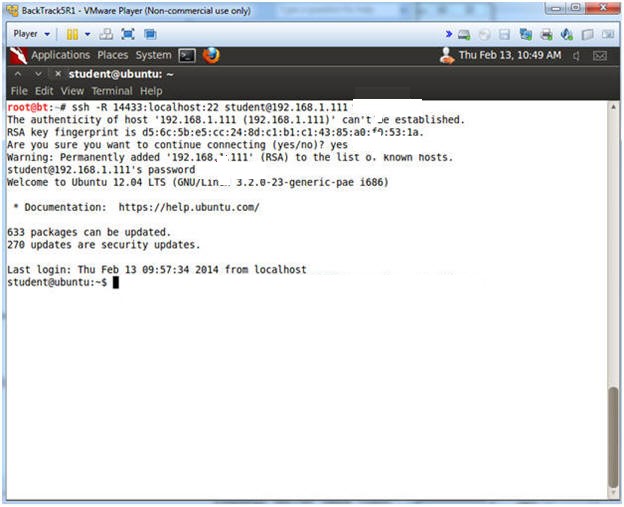
Task: Open the Player dropdown menu
Action: 30,34
